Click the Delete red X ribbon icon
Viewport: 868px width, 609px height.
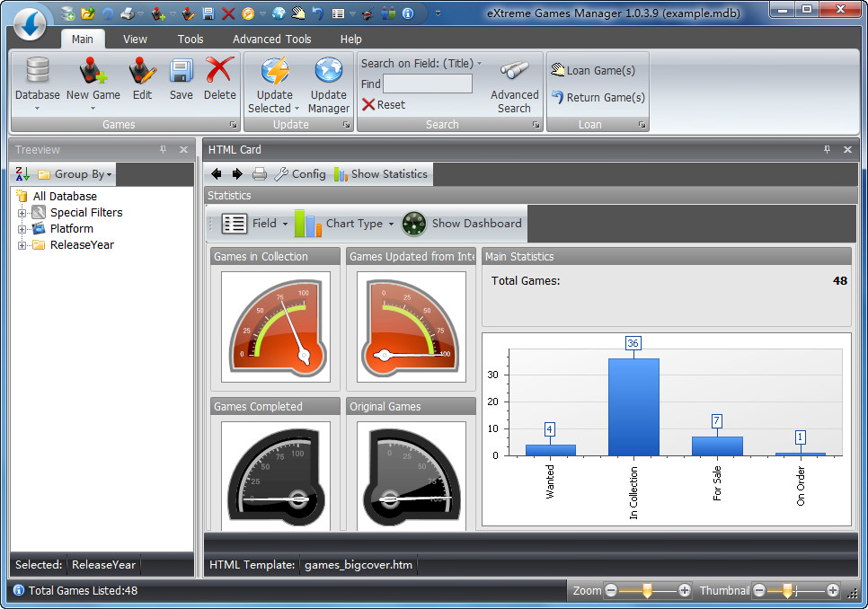[220, 70]
